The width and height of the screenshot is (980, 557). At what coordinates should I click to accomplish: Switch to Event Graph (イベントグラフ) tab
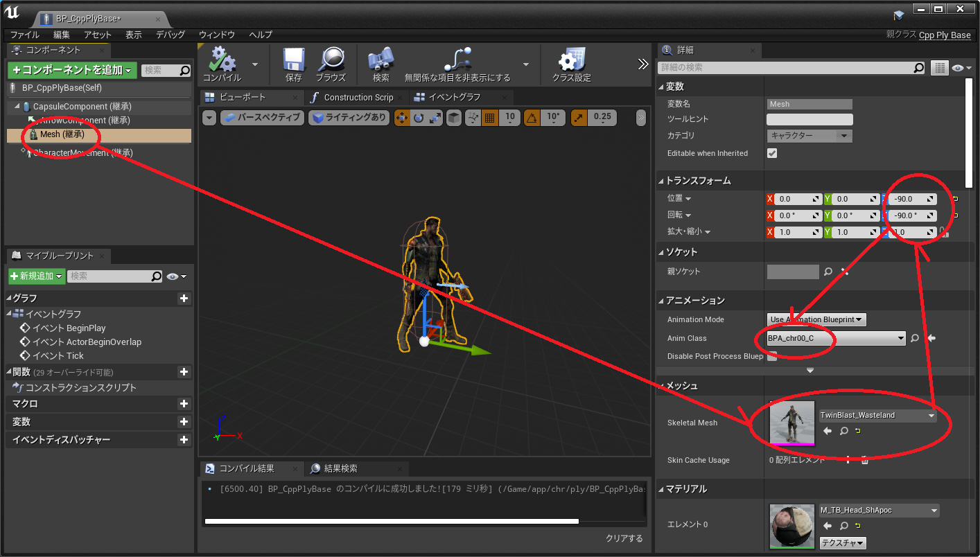click(x=454, y=98)
